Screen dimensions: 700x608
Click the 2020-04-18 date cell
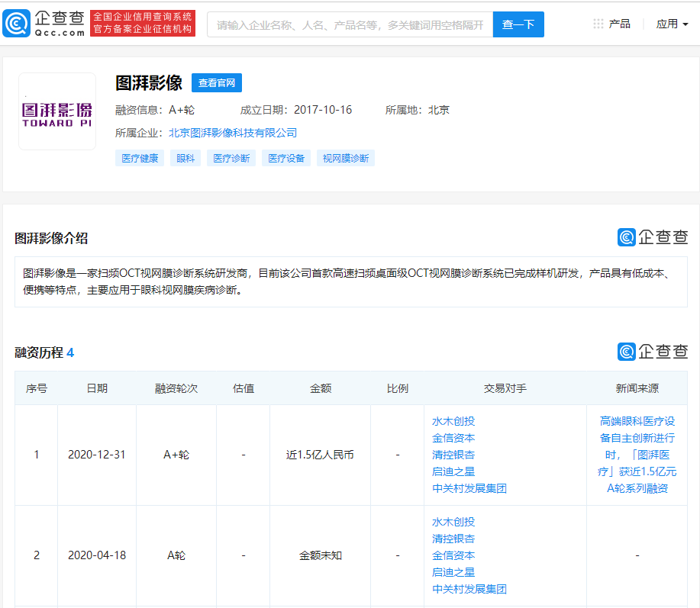coord(97,555)
